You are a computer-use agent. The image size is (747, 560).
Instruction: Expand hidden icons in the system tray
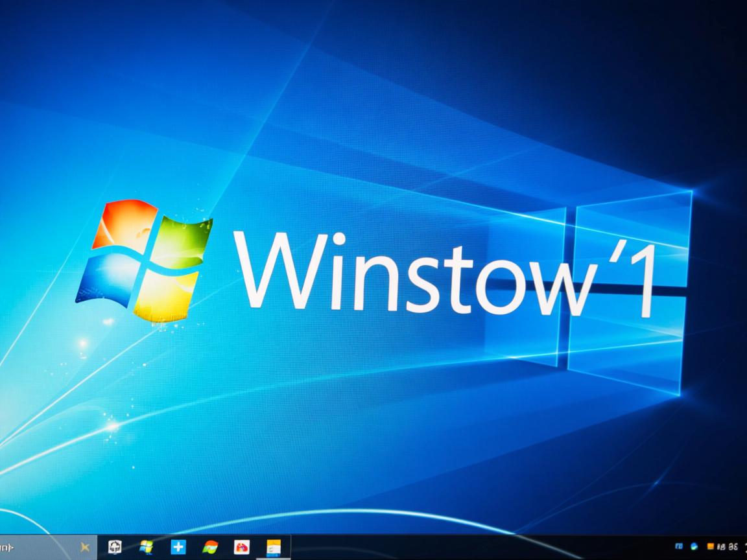(665, 546)
